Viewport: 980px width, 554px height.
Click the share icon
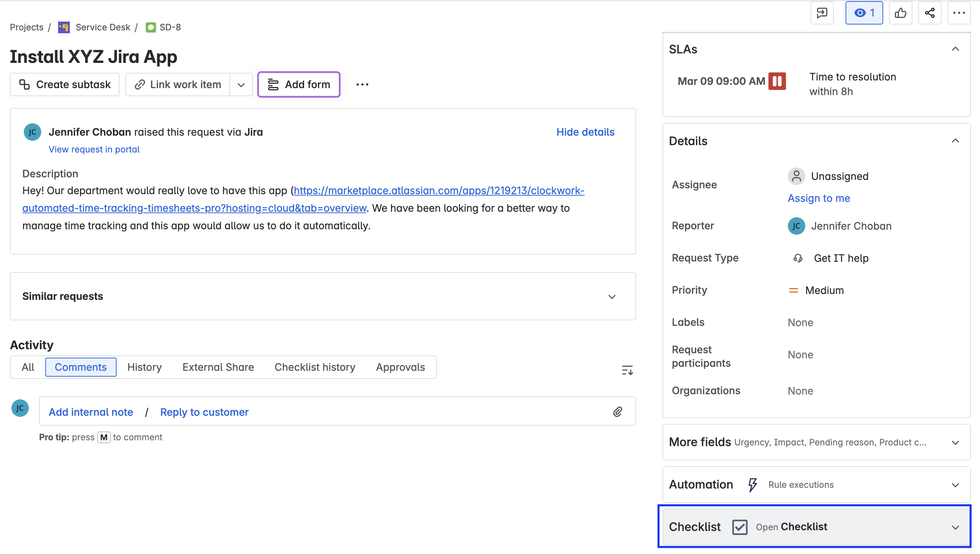(930, 13)
